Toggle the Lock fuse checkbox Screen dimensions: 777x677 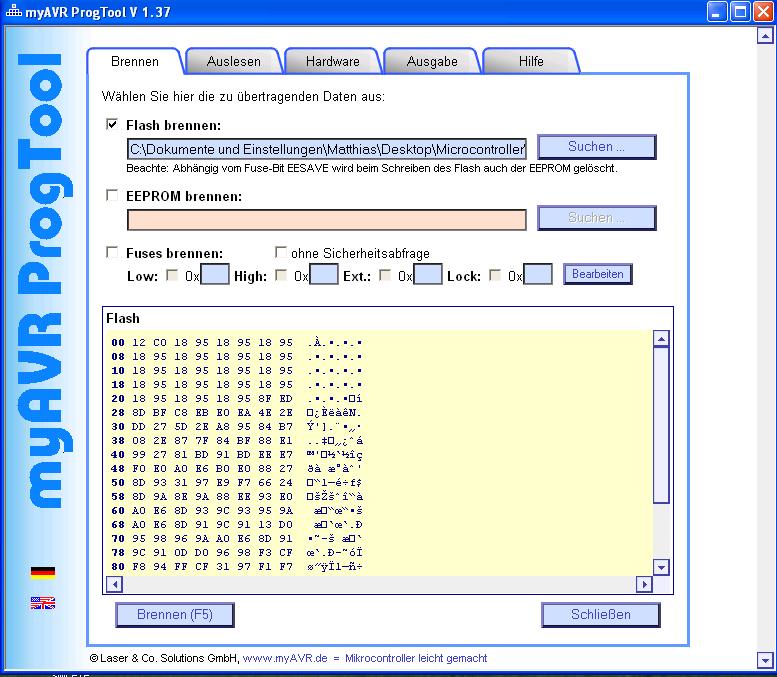coord(495,275)
